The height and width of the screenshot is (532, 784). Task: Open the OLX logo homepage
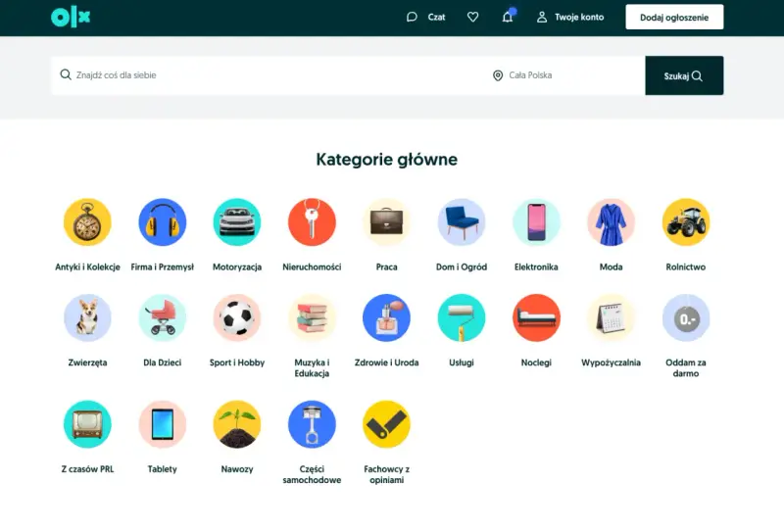point(71,18)
